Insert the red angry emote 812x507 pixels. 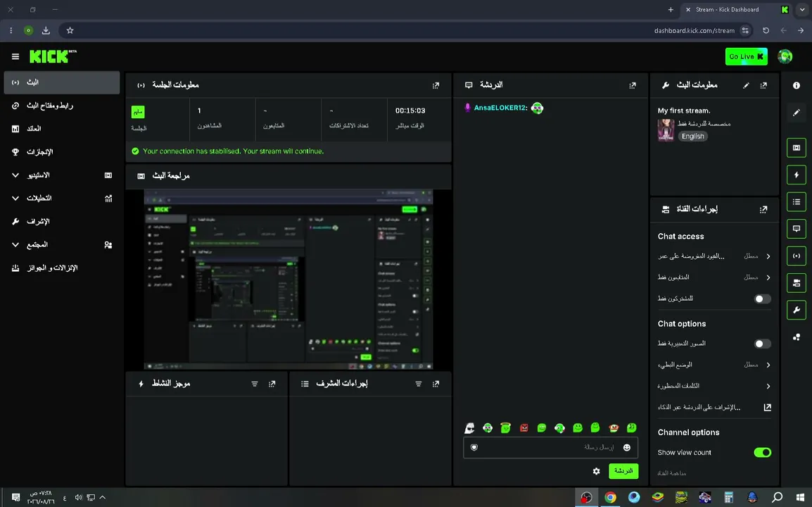[524, 427]
